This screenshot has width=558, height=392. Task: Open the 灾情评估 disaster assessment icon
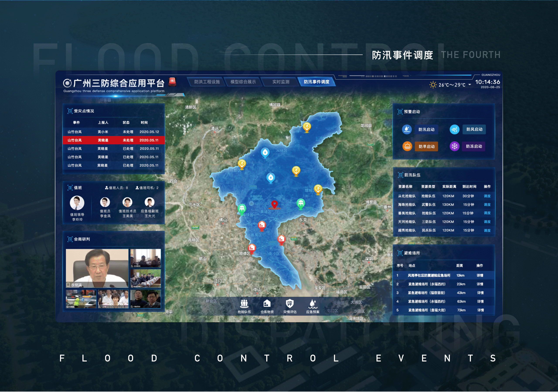coord(290,304)
